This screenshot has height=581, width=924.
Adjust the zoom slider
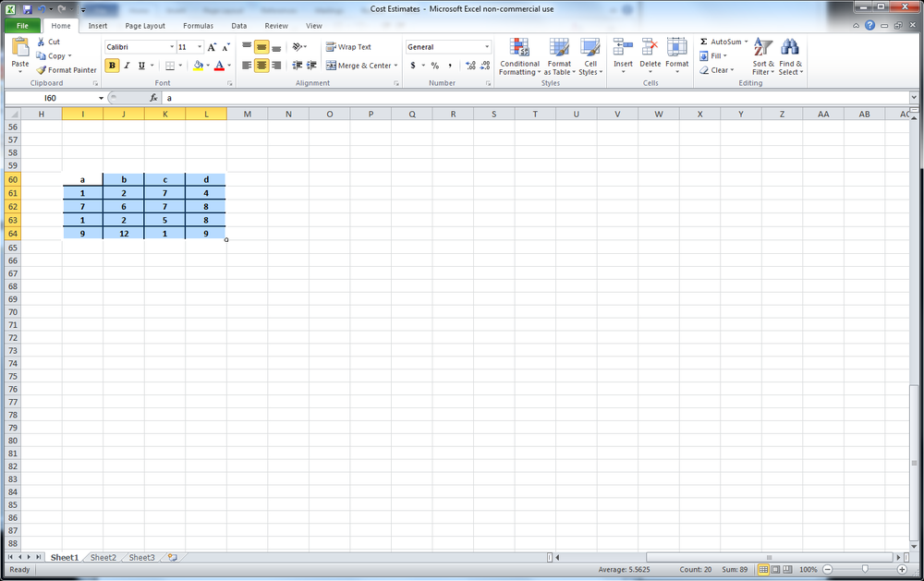click(867, 569)
